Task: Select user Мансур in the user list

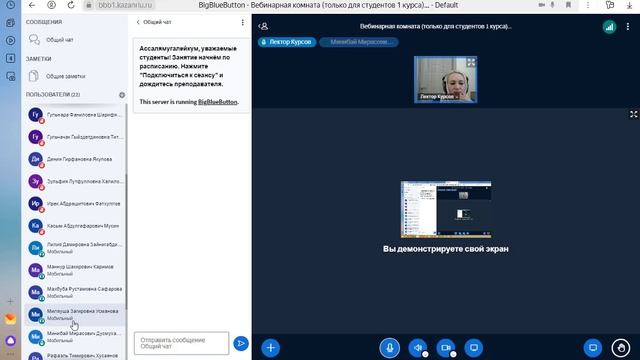Action: (75, 270)
